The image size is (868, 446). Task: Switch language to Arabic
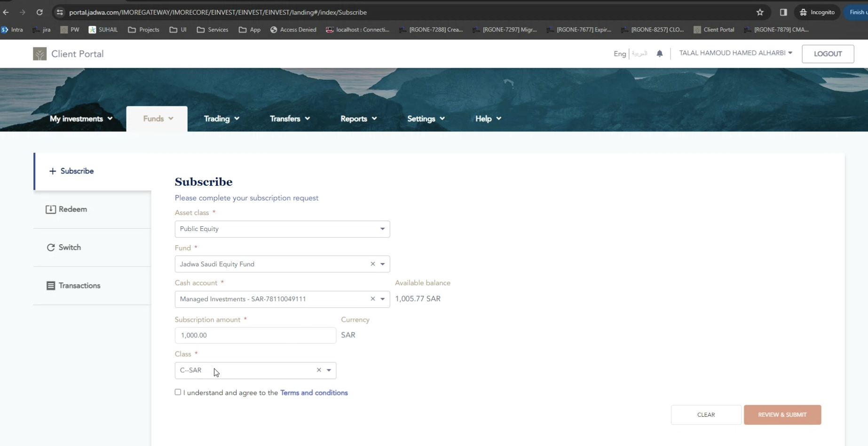[x=639, y=54]
